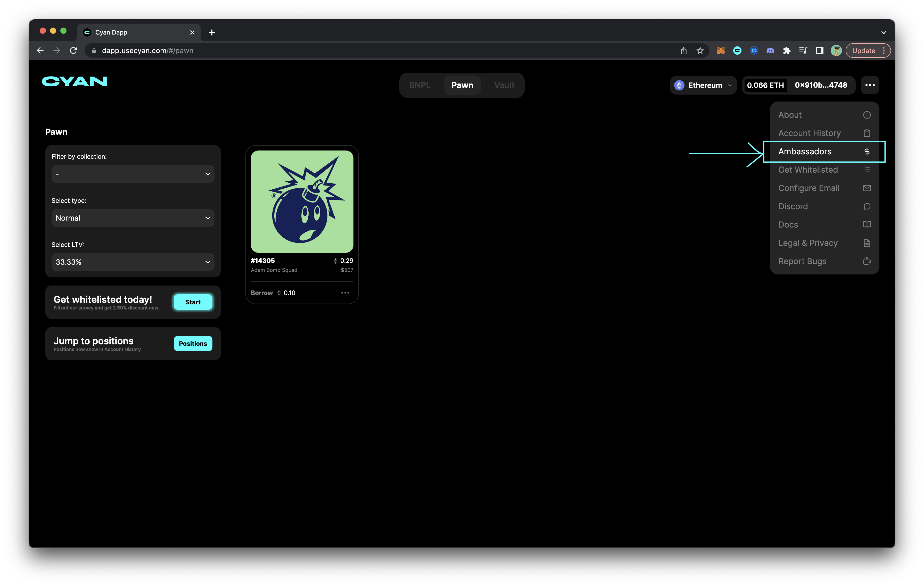Open the Extensions puzzle piece menu

(787, 51)
